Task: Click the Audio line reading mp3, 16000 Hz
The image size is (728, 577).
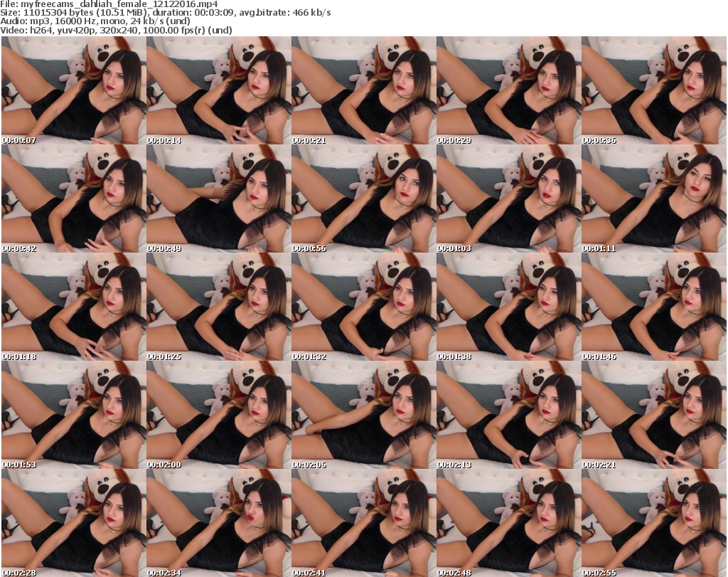Action: [95, 21]
